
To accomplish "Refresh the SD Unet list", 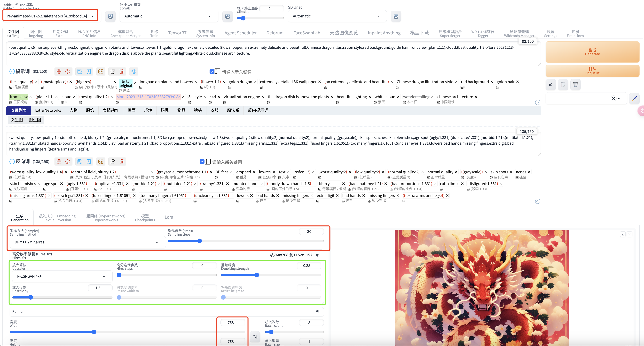I will [x=396, y=16].
